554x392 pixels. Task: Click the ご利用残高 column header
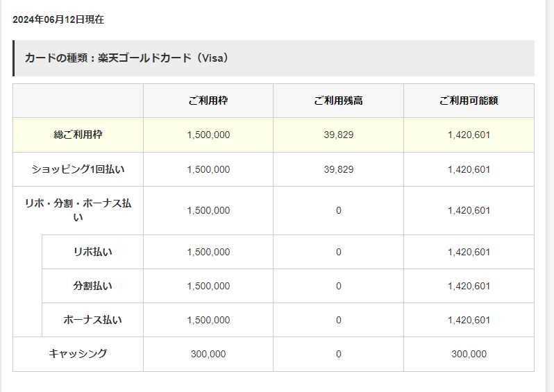point(339,101)
